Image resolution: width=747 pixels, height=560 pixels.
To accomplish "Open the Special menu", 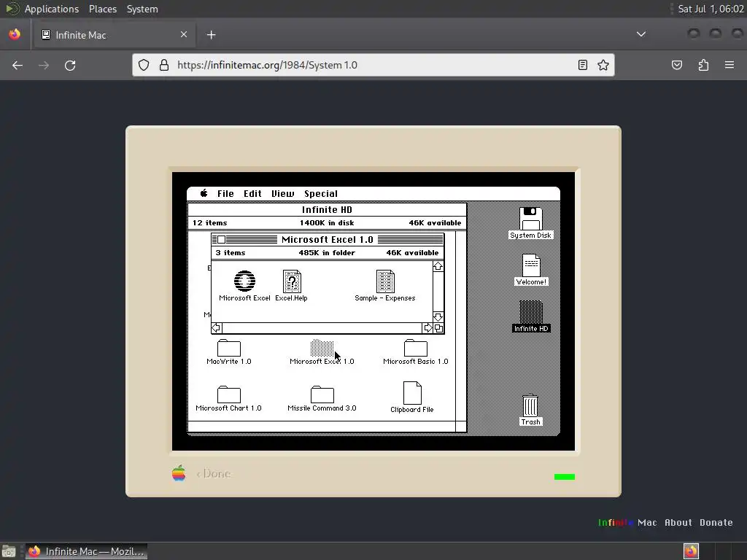I will 321,194.
